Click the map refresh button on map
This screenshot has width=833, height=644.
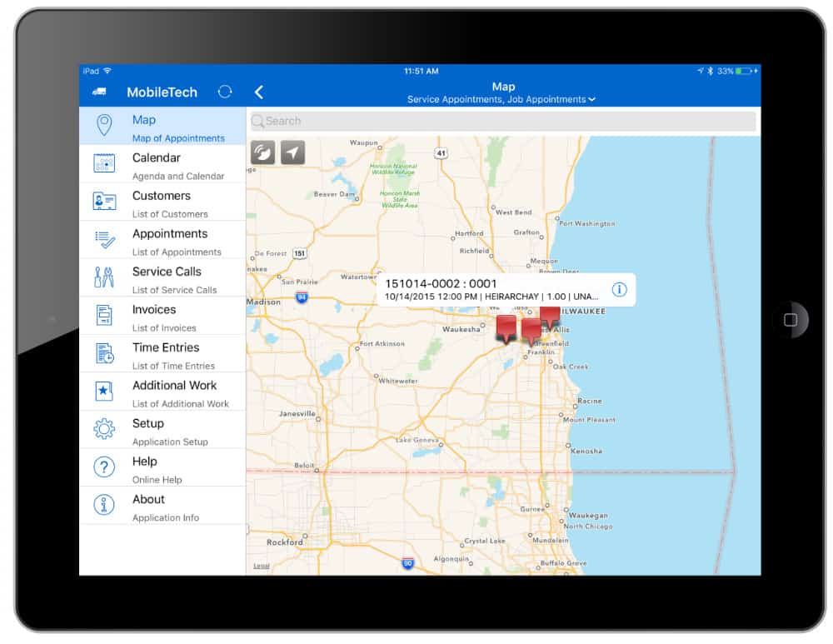click(x=262, y=152)
